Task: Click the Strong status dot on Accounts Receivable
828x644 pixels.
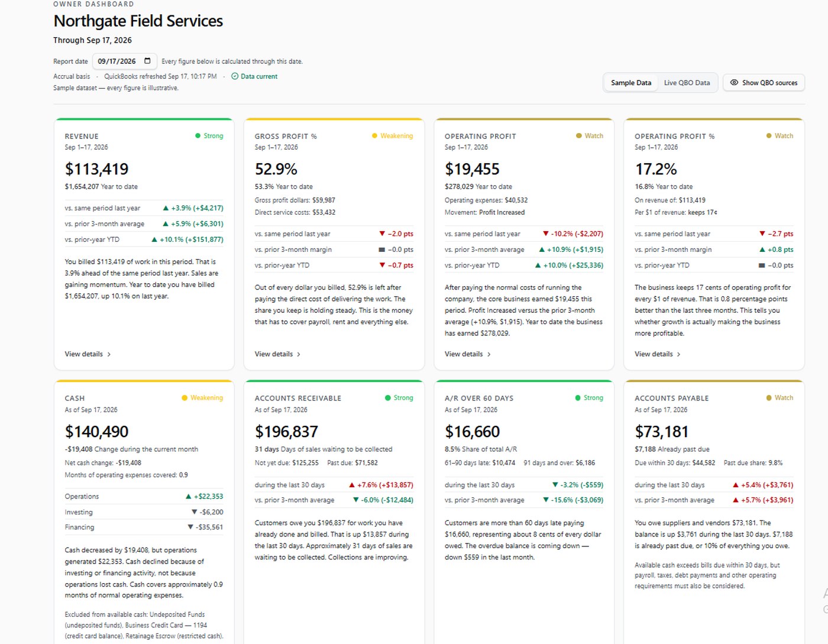Action: coord(388,398)
